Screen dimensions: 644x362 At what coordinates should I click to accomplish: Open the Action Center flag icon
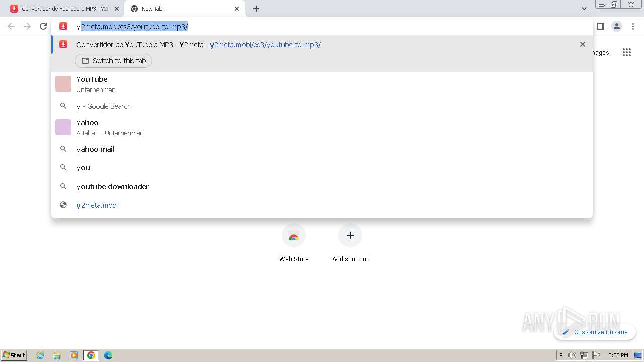(x=596, y=355)
